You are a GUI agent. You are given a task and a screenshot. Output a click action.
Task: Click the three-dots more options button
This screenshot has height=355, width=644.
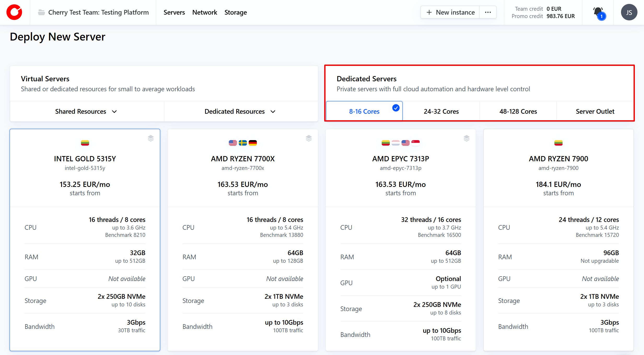coord(488,12)
